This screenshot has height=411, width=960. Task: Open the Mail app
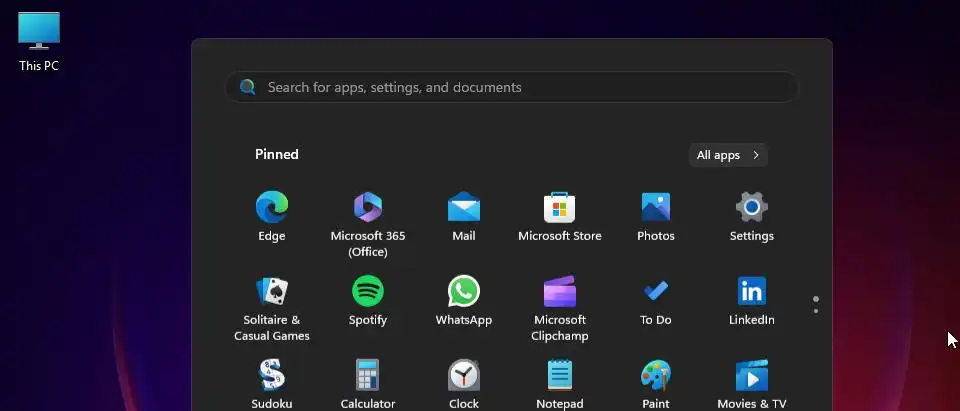[x=463, y=217]
